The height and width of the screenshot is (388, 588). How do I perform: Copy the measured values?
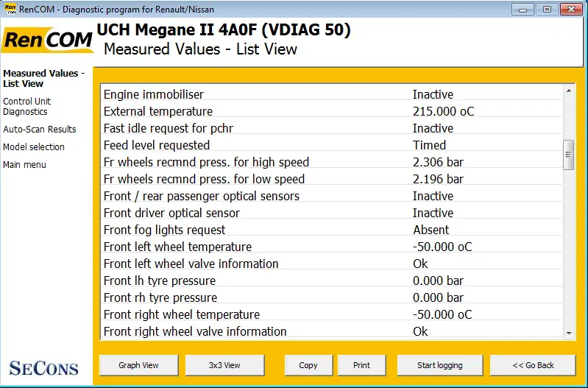[x=308, y=365]
